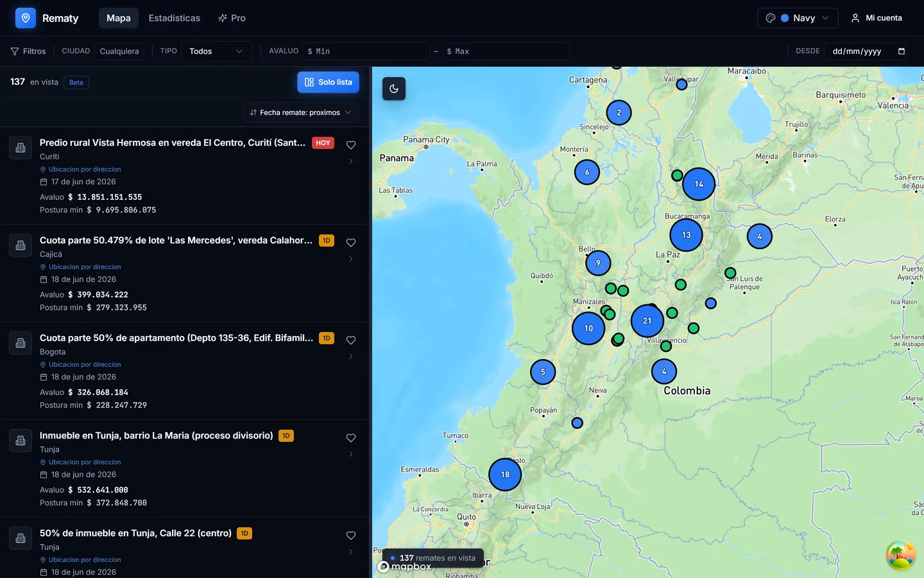Click the Mapbox logo

click(x=404, y=566)
